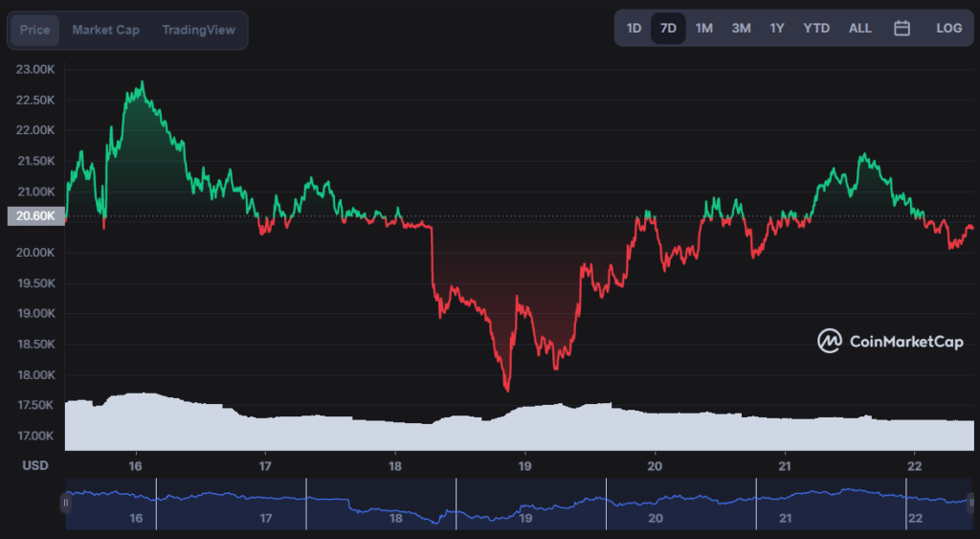Choose the 1M time range
This screenshot has width=980, height=539.
pos(703,28)
